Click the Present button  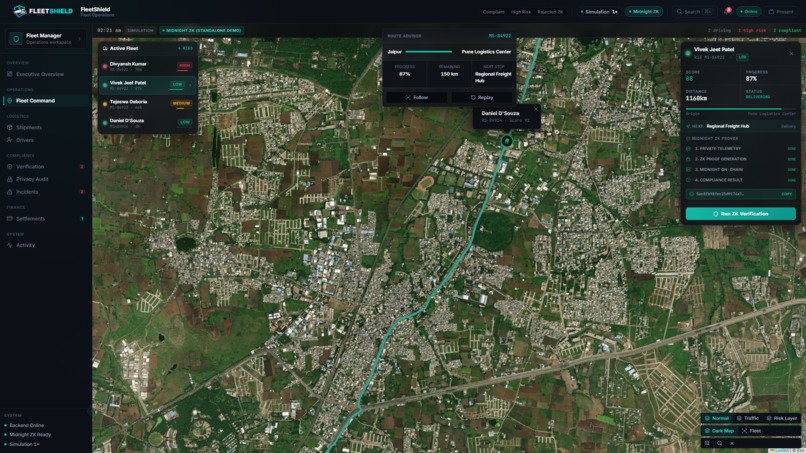[x=781, y=11]
